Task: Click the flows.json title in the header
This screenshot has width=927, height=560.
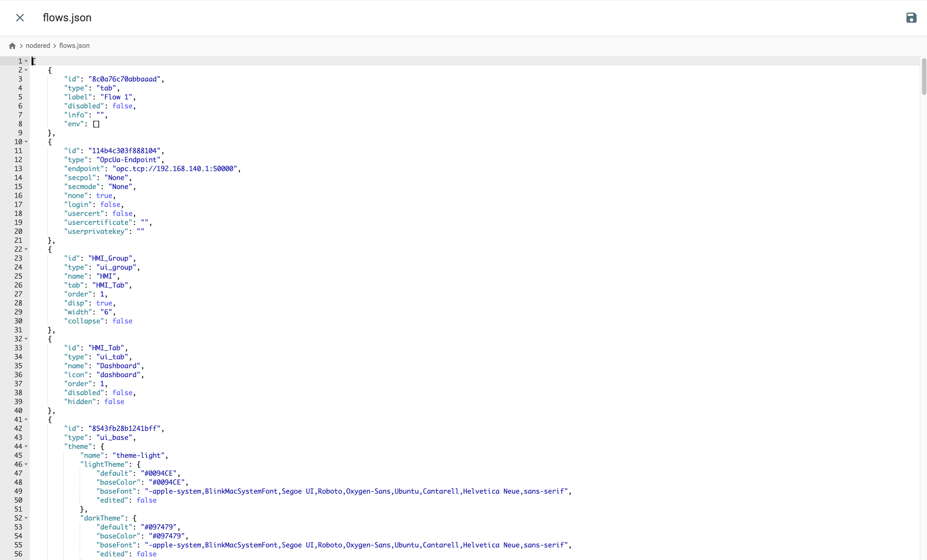Action: [x=67, y=18]
